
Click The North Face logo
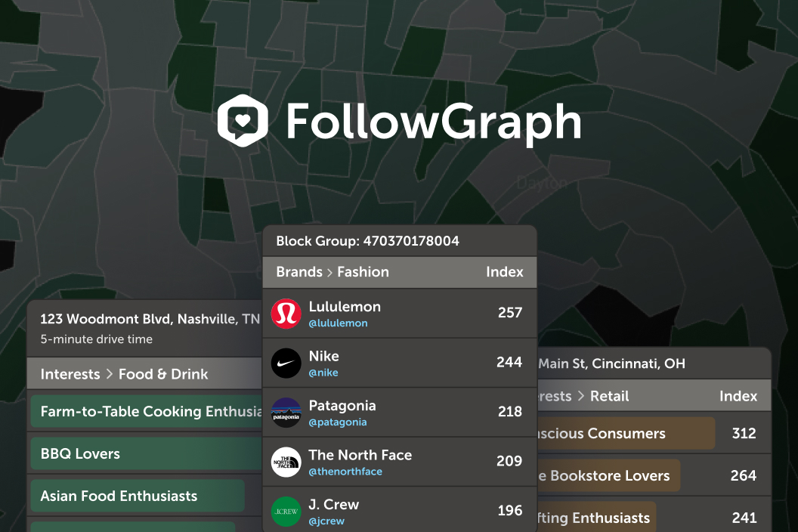coord(286,462)
